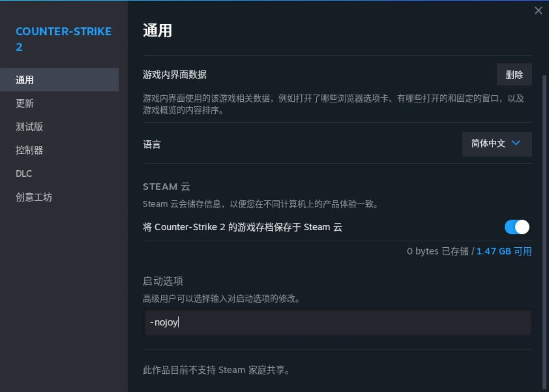
Task: Select 控制器 from the sidebar
Action: click(29, 150)
